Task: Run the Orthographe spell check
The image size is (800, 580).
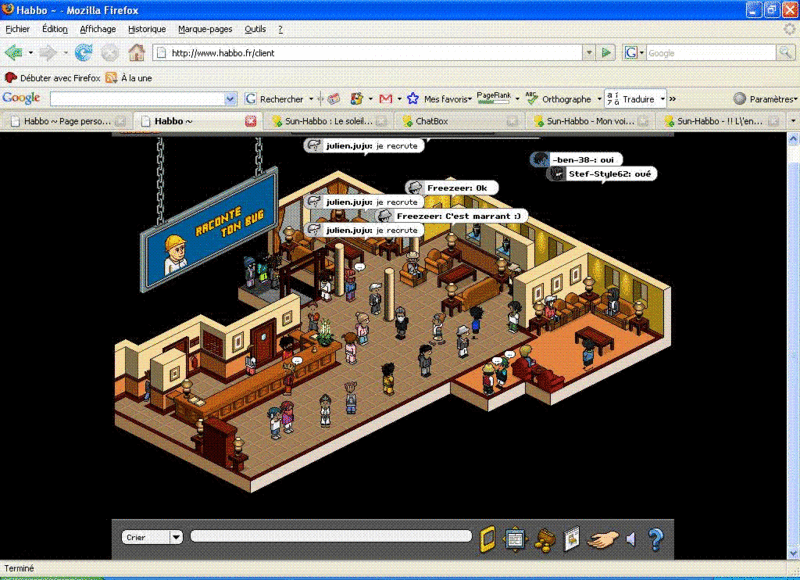Action: click(x=559, y=99)
